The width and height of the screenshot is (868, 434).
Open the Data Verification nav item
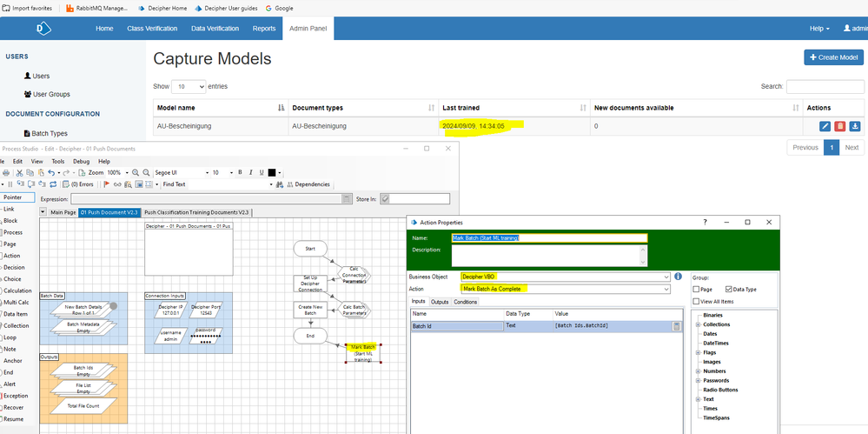(215, 28)
